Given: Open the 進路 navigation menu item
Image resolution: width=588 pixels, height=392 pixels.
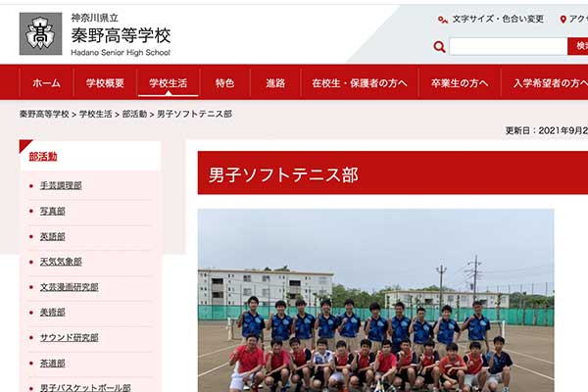Looking at the screenshot, I should pos(275,83).
